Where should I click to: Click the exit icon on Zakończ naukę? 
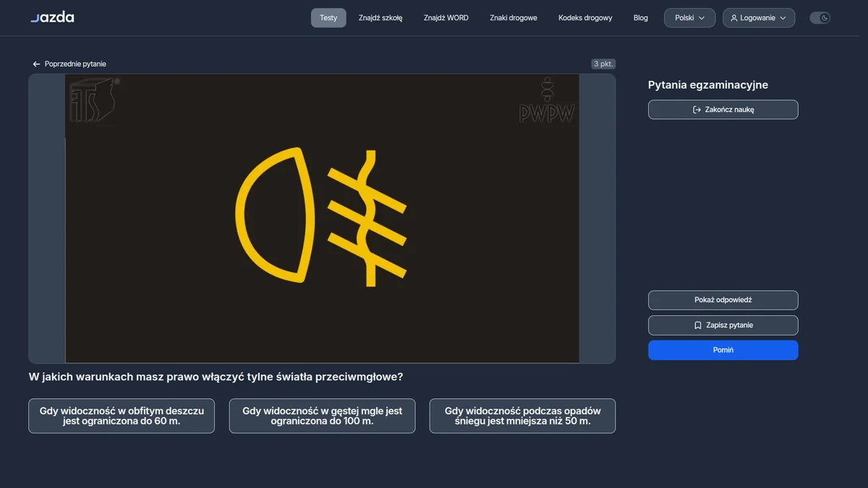click(697, 110)
